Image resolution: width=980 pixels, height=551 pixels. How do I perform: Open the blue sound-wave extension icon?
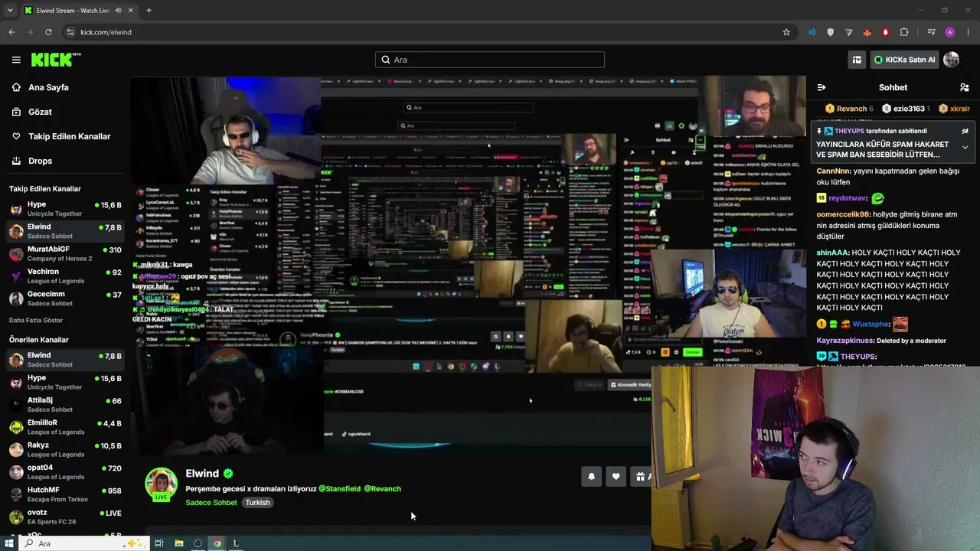tap(812, 32)
